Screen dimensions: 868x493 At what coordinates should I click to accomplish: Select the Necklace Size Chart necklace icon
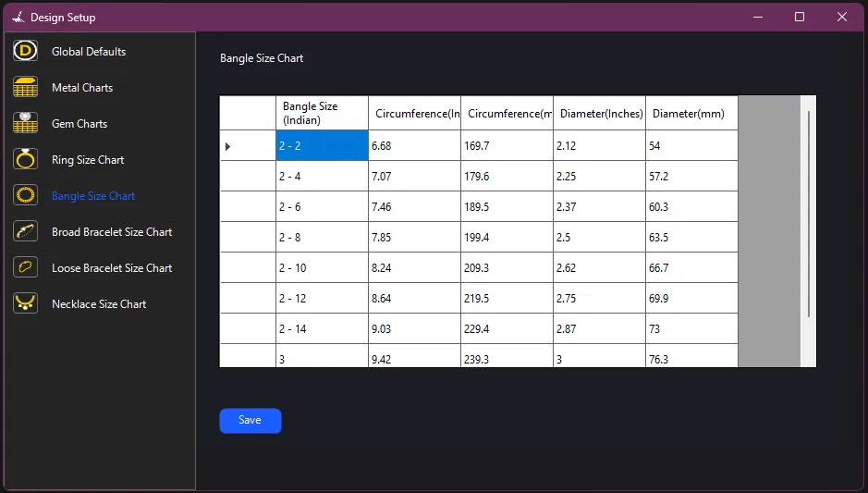click(25, 304)
